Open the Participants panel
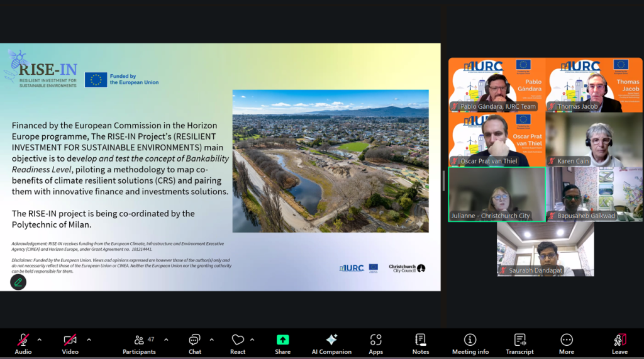644x359 pixels. [139, 343]
